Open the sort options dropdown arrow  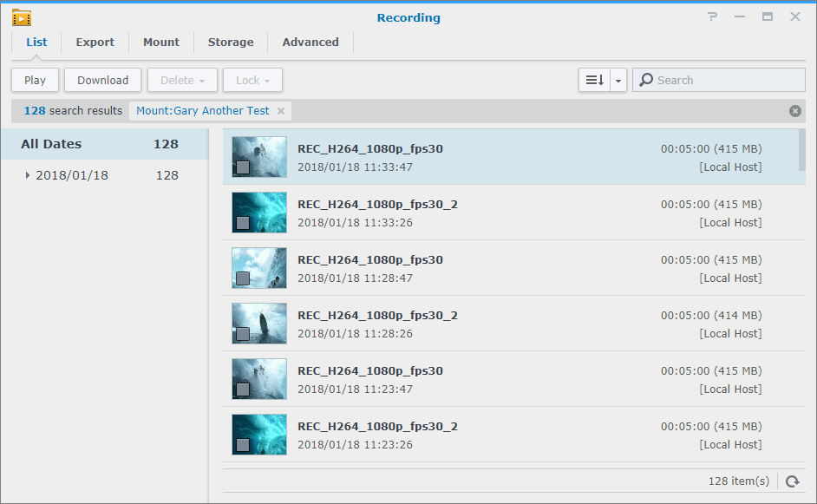point(618,79)
